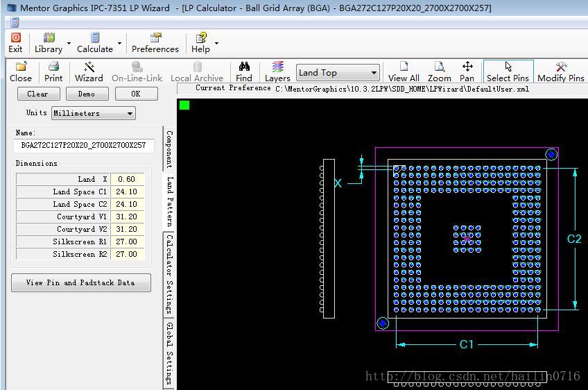The height and width of the screenshot is (390, 588).
Task: Open Local Archive icon
Action: click(x=197, y=67)
